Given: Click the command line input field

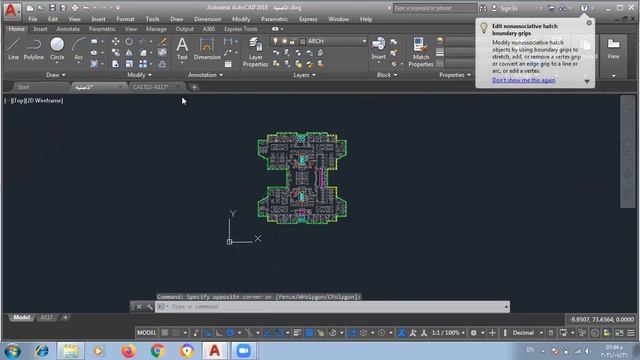Looking at the screenshot, I should (x=332, y=307).
